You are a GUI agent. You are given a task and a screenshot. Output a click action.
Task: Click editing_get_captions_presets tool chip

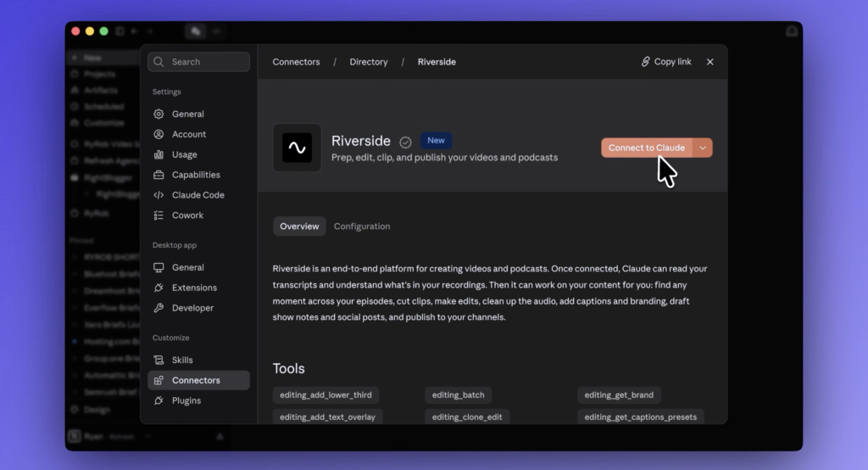click(641, 417)
